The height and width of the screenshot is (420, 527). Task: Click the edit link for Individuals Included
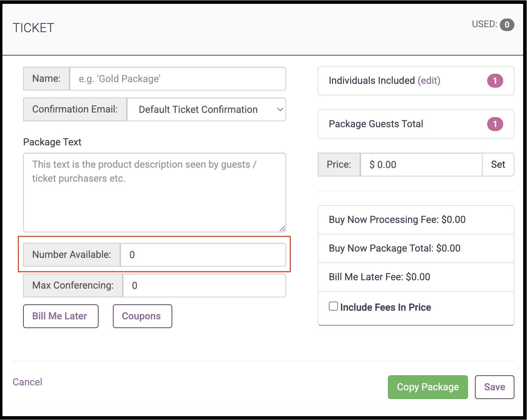click(429, 81)
